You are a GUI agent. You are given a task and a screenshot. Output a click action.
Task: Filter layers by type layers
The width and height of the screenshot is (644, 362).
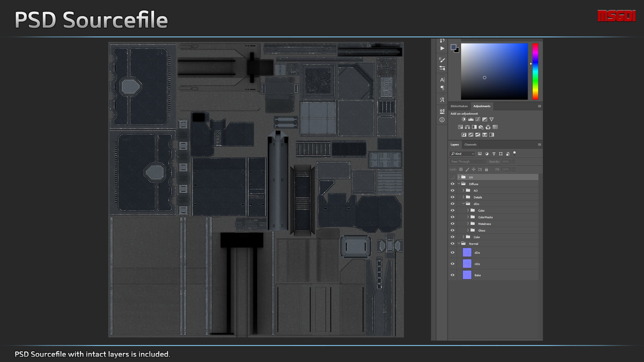tap(494, 154)
